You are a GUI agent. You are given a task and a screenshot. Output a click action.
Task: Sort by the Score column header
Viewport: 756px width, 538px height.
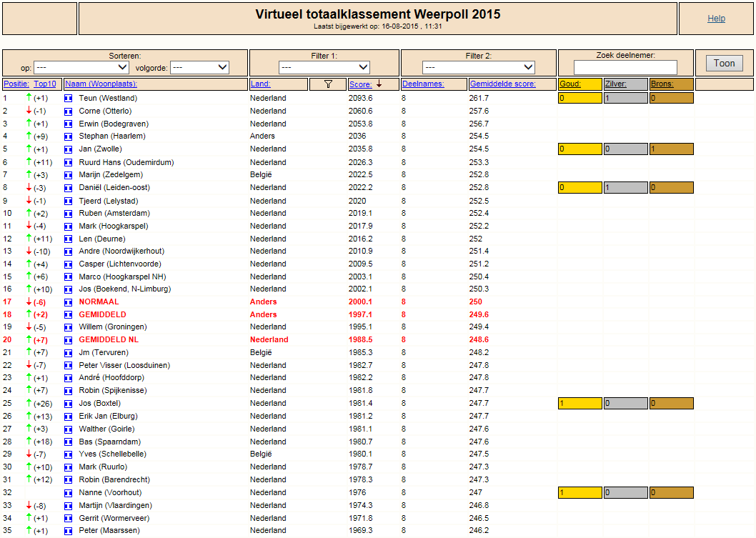tap(361, 84)
